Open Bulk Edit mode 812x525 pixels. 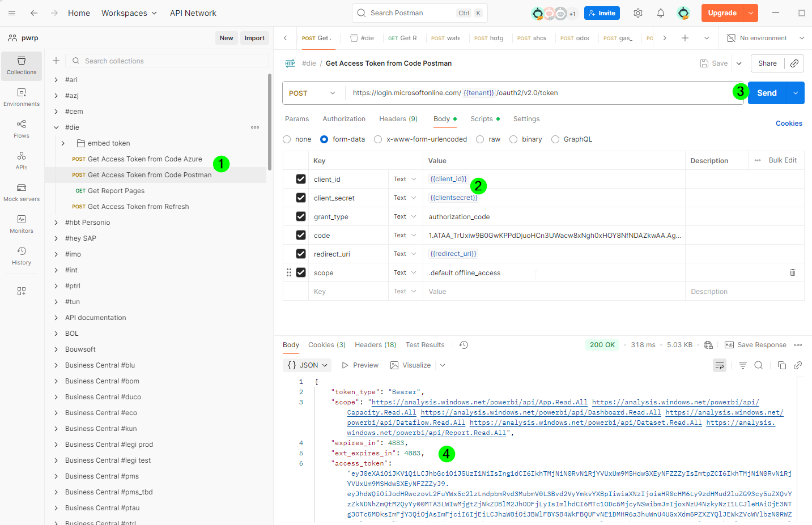tap(783, 160)
